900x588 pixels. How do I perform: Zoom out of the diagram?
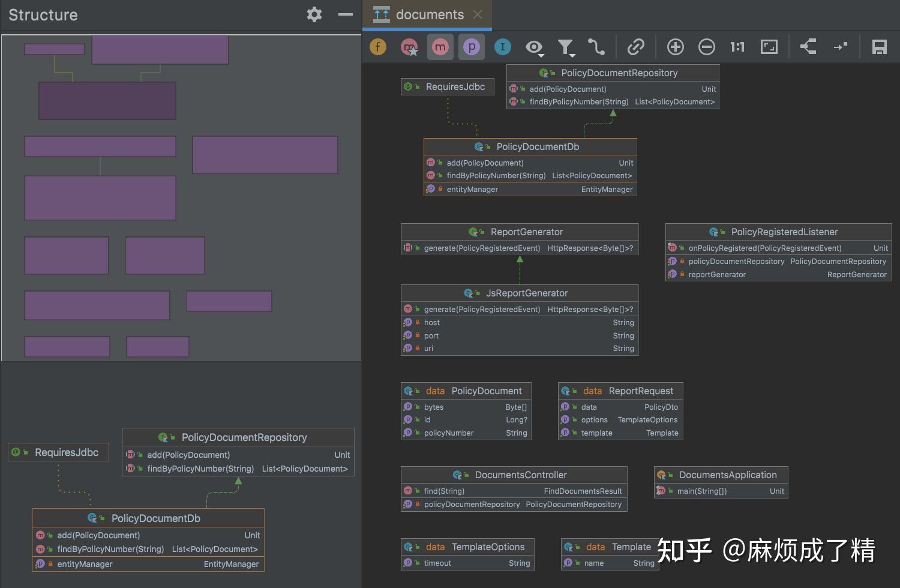coord(707,47)
